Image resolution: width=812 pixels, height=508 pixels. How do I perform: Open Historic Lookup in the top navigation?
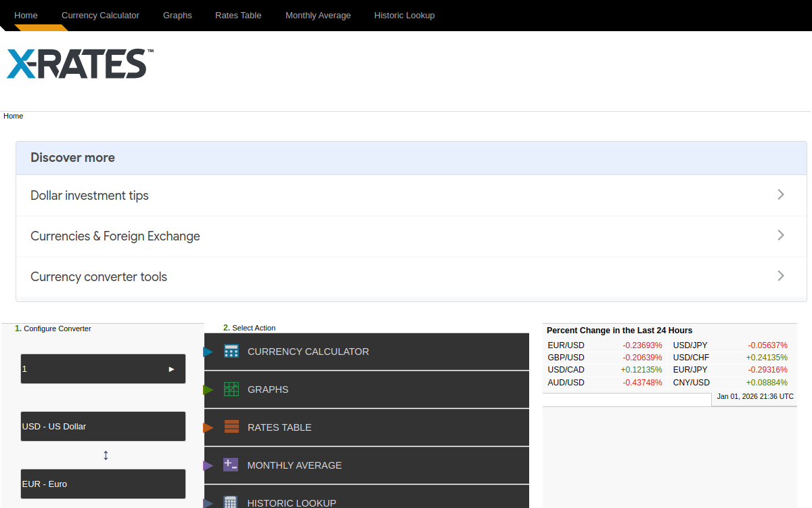point(405,15)
